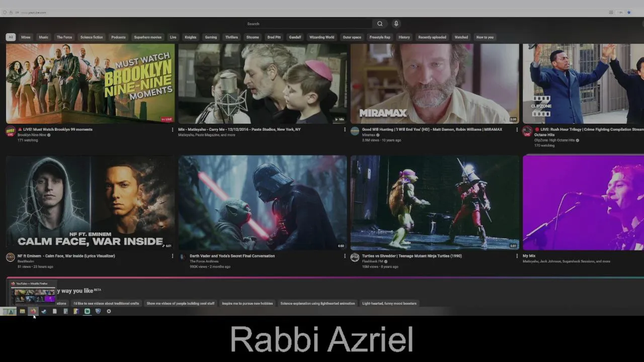Viewport: 644px width, 362px height.
Task: Click the green app icon in taskbar
Action: click(x=87, y=311)
